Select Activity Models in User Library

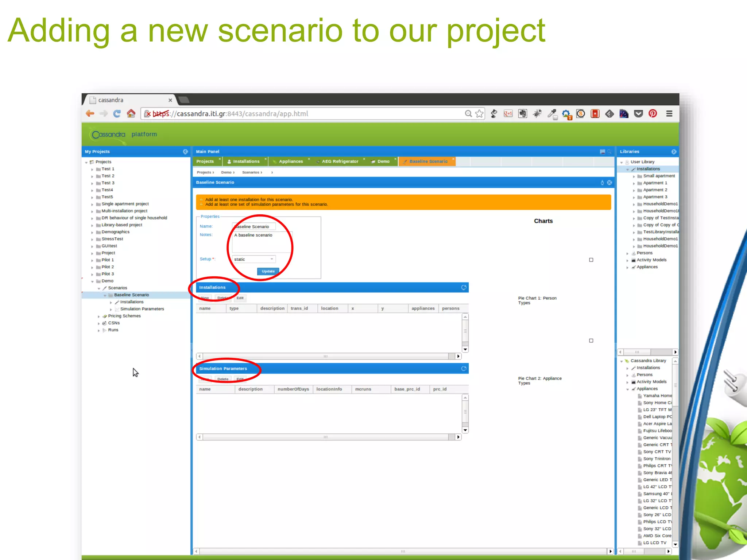651,260
